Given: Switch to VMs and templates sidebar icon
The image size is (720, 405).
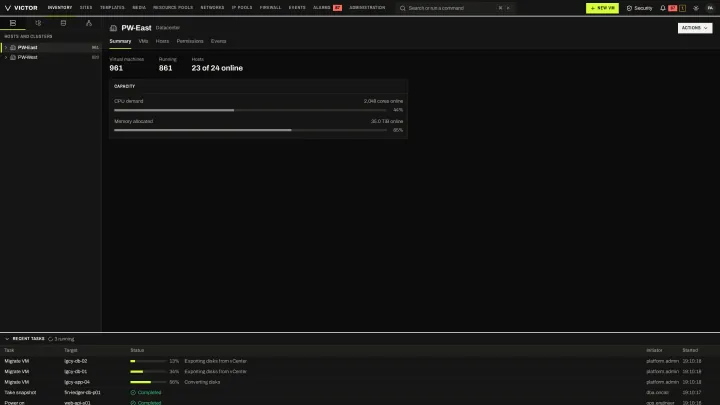Looking at the screenshot, I should point(38,23).
